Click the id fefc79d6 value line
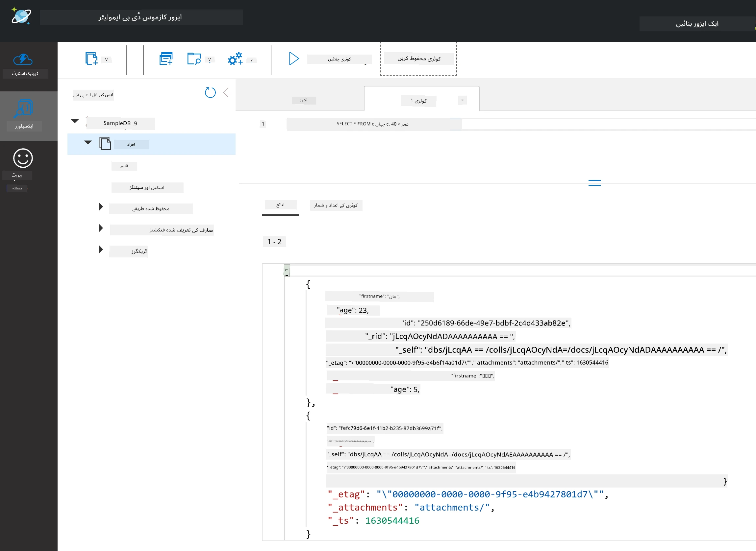756x551 pixels. point(385,428)
